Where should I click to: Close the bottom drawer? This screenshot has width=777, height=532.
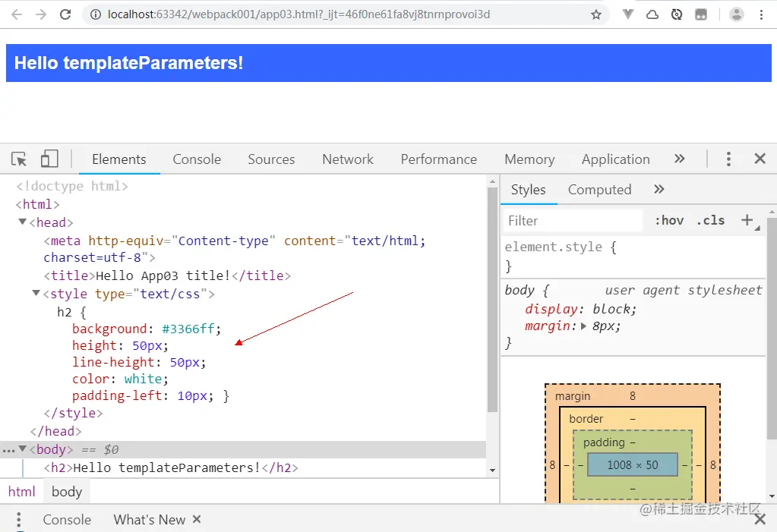(760, 519)
